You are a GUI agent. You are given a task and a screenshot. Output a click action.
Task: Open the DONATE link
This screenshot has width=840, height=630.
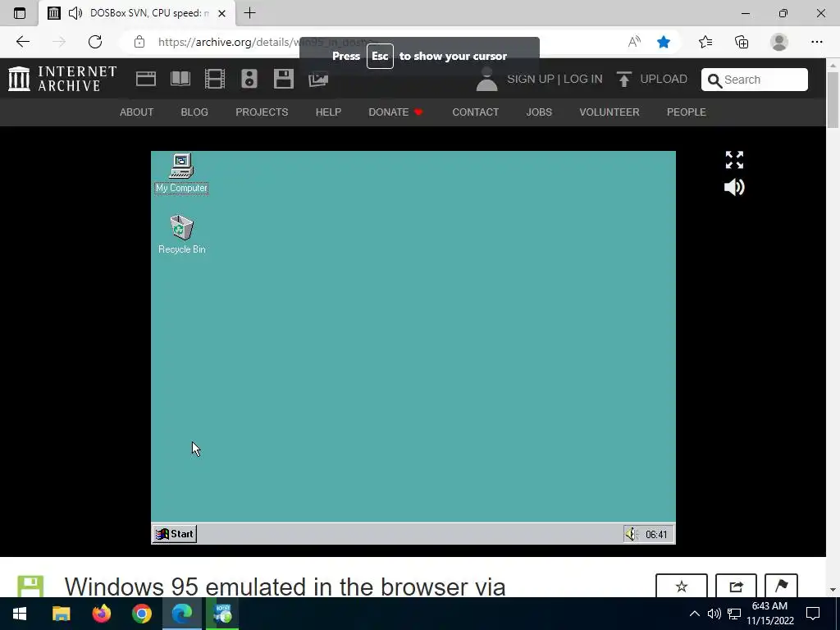click(396, 112)
